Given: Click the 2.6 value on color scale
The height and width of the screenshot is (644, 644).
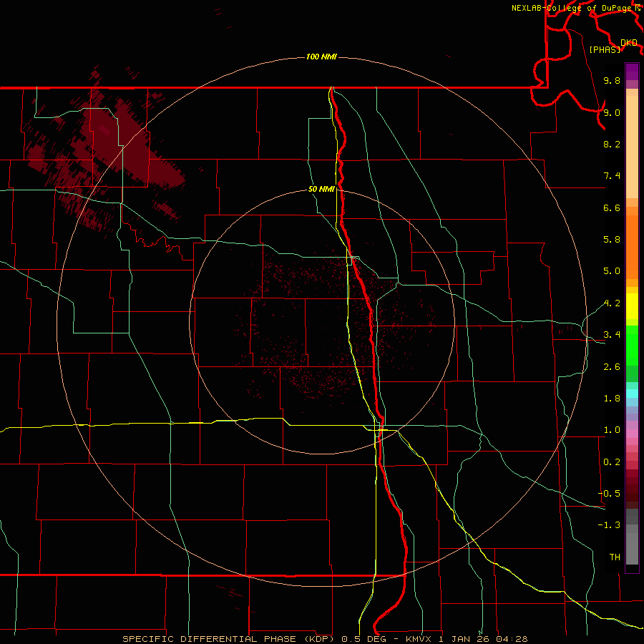Looking at the screenshot, I should point(612,367).
